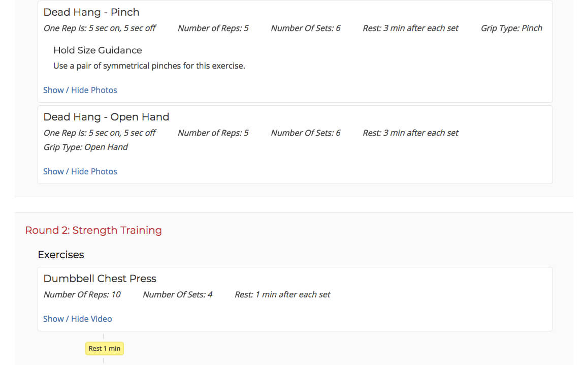Click Open Hand's Rest: 3 min text
This screenshot has width=588, height=365.
(411, 133)
